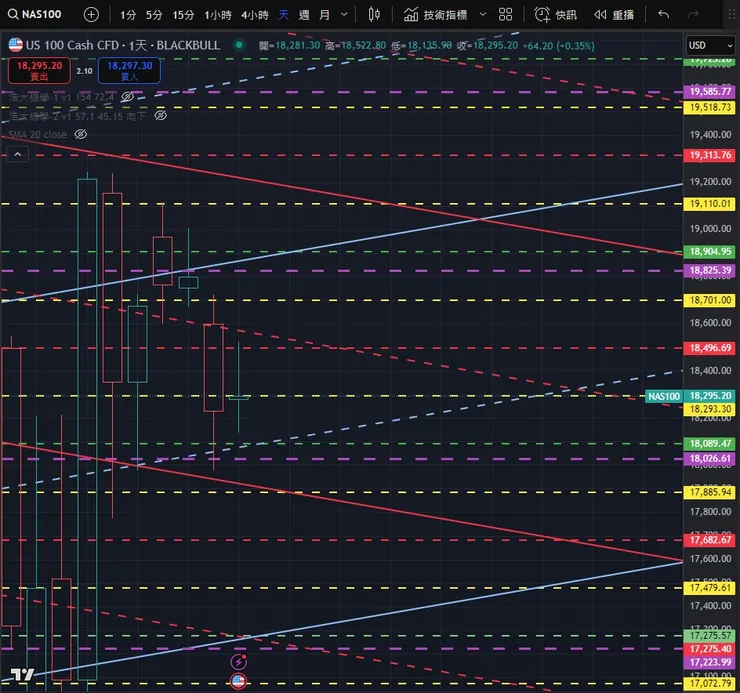Select the 4小時 timeframe
The image size is (740, 693).
[x=255, y=15]
